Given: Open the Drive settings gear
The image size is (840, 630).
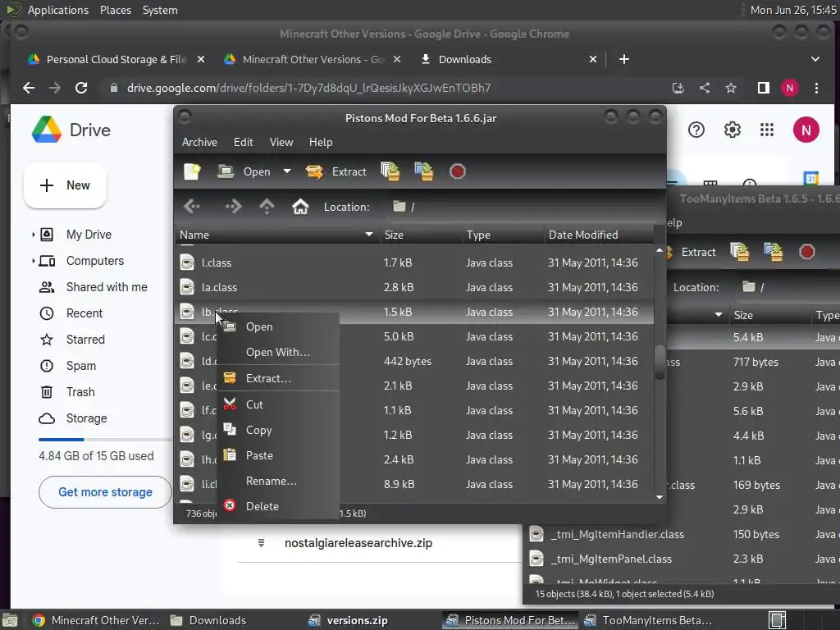Looking at the screenshot, I should [x=733, y=130].
